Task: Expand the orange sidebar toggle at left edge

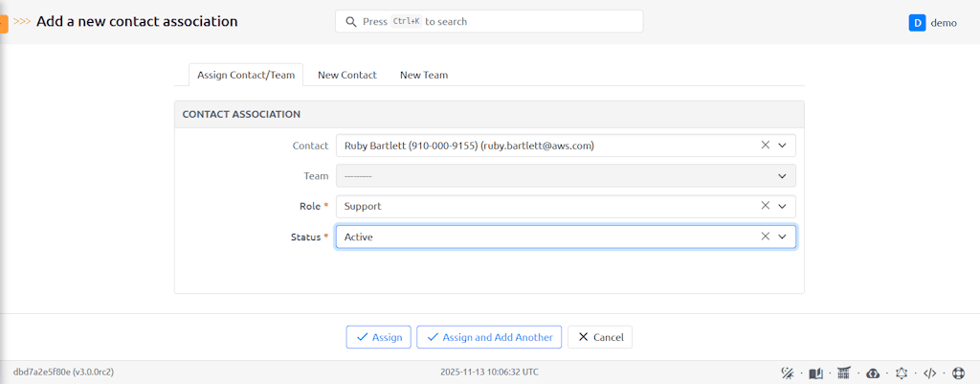Action: tap(4, 22)
